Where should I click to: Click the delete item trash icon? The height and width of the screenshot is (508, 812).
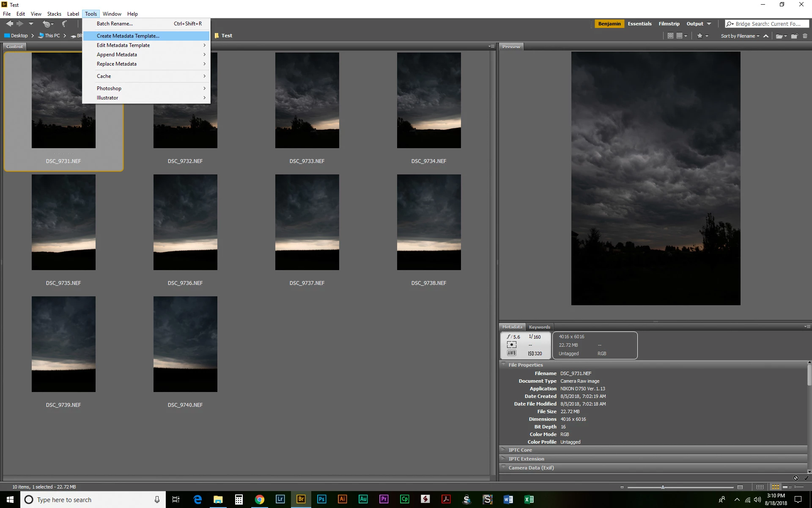[805, 36]
